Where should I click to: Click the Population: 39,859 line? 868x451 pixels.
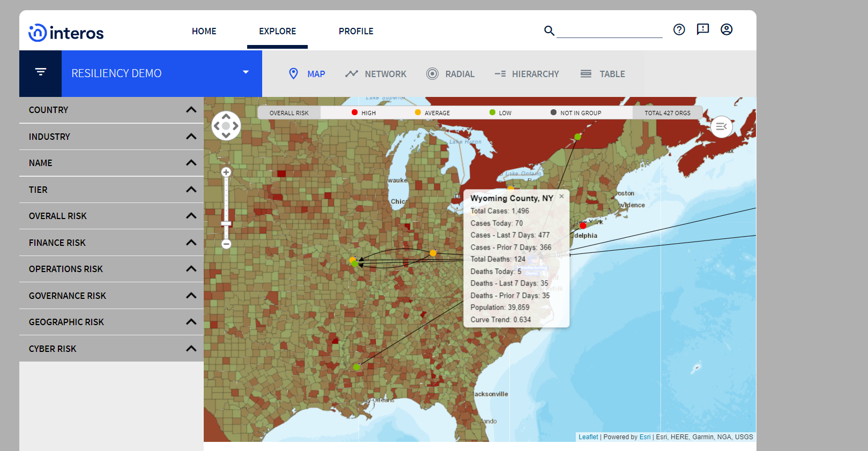click(500, 307)
